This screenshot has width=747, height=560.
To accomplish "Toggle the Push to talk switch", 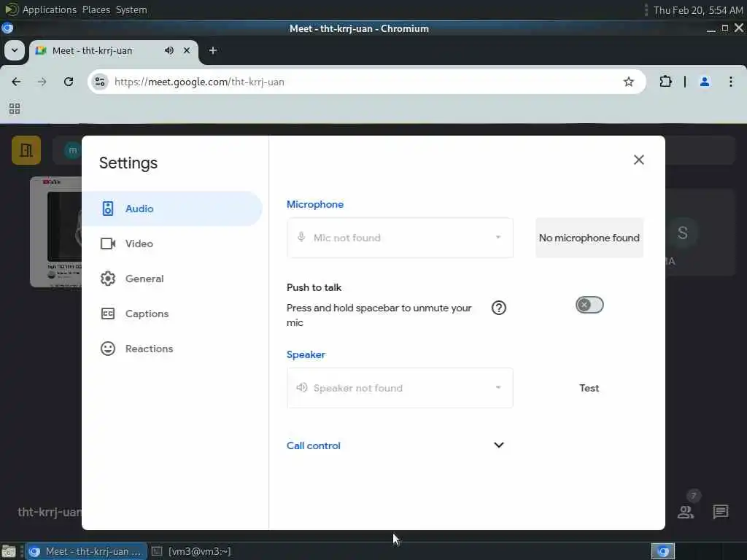I will click(x=589, y=305).
